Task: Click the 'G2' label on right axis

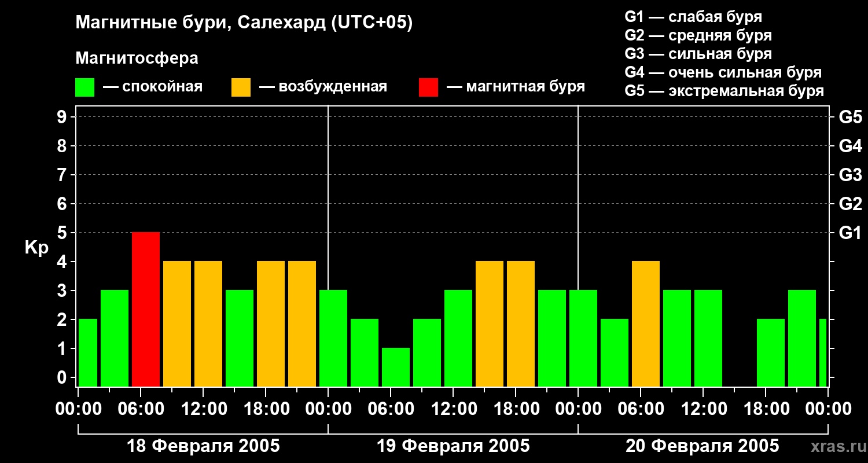Action: [850, 204]
